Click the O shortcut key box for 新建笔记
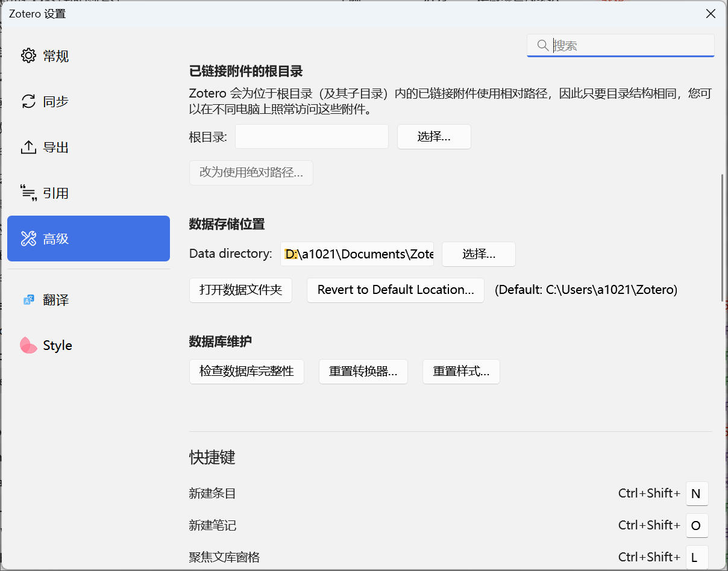The height and width of the screenshot is (571, 728). pos(697,525)
